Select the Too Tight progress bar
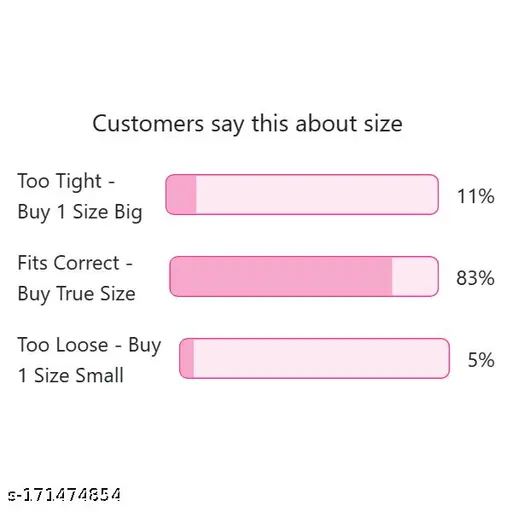The image size is (512, 512). [302, 194]
